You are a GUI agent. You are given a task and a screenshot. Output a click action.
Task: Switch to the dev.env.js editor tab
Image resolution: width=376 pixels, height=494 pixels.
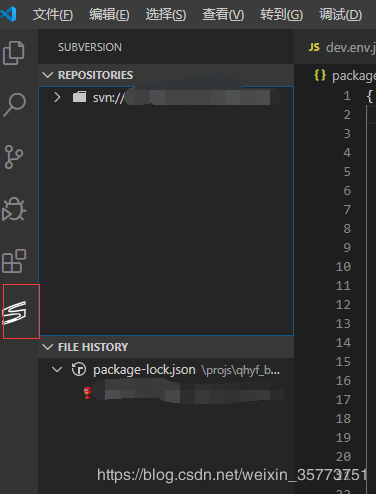tap(342, 47)
